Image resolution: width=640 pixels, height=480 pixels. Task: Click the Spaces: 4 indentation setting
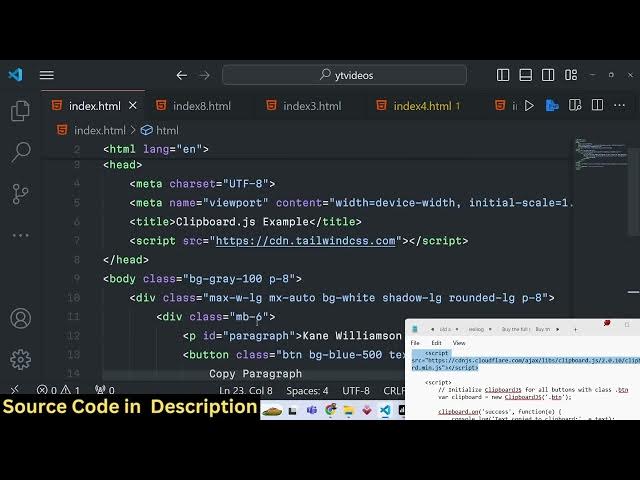point(307,391)
